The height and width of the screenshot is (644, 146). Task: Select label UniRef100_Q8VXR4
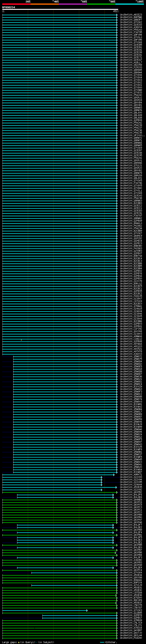pyautogui.click(x=131, y=103)
